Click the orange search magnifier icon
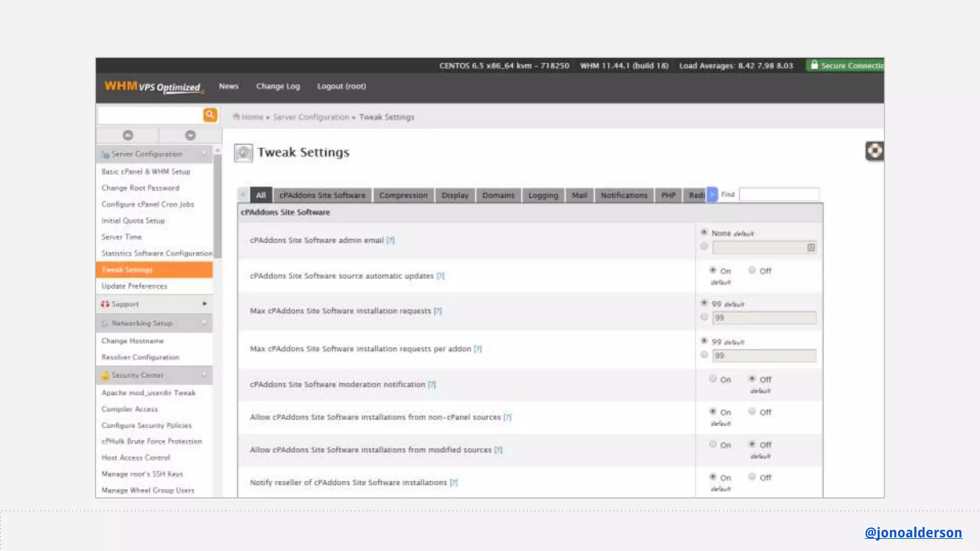The height and width of the screenshot is (551, 980). 210,115
